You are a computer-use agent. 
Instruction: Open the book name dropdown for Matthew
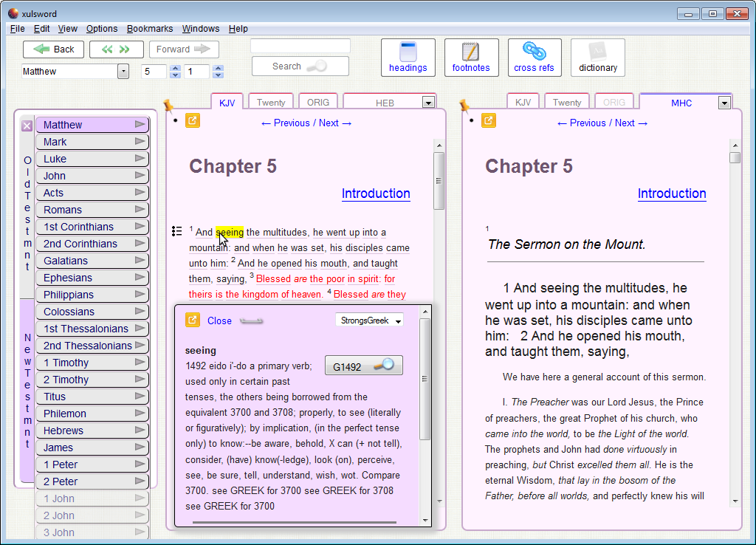[x=123, y=72]
